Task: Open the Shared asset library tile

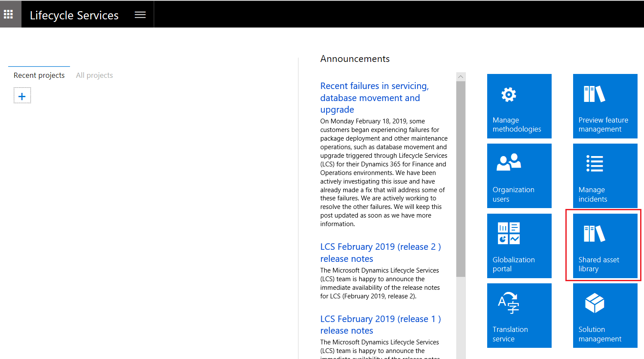Action: pyautogui.click(x=605, y=246)
